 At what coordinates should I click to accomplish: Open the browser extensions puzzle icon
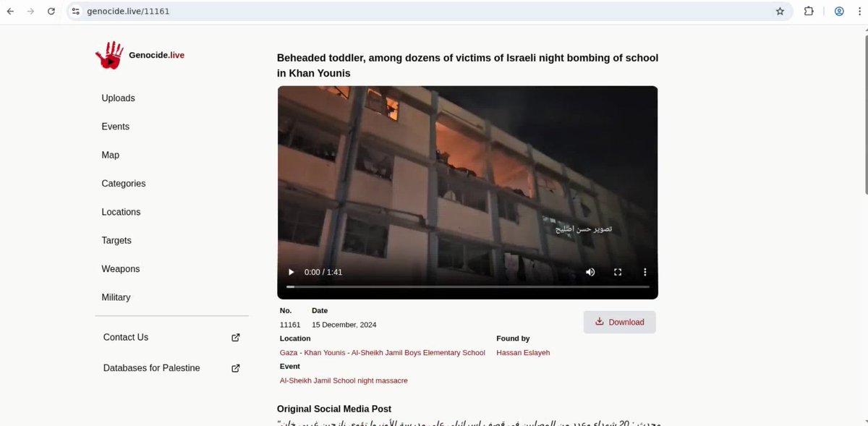809,12
